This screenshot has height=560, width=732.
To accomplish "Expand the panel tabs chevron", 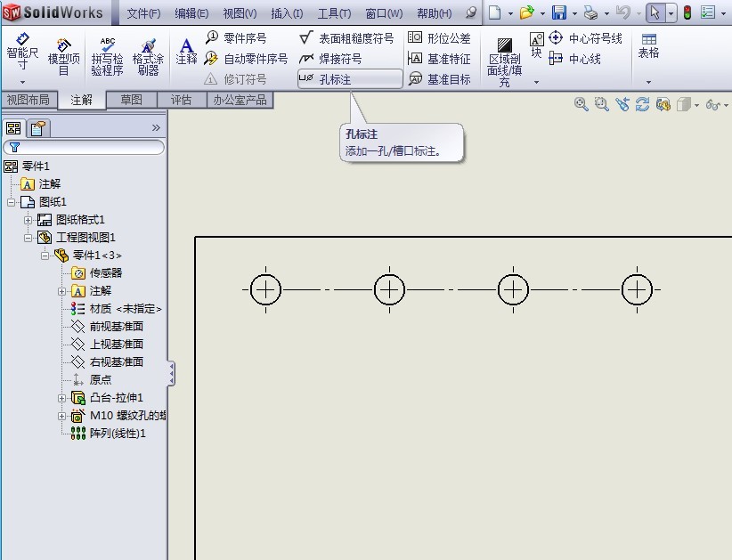I will tap(156, 127).
